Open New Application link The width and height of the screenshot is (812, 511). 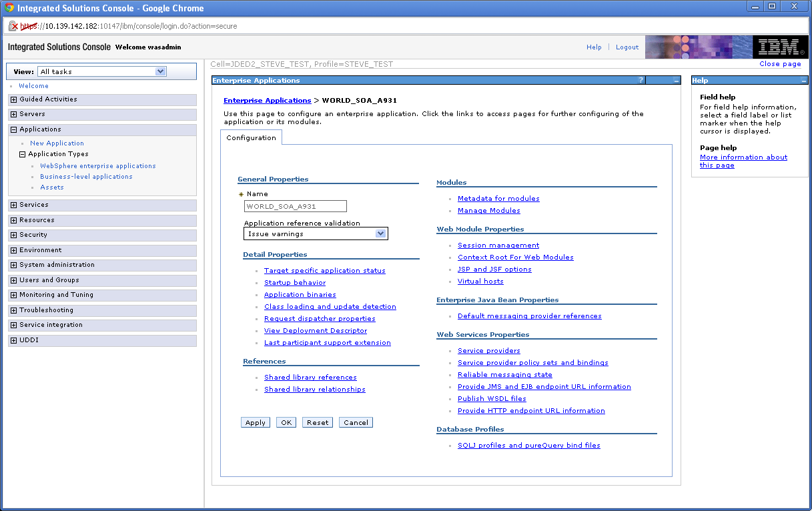pyautogui.click(x=57, y=143)
